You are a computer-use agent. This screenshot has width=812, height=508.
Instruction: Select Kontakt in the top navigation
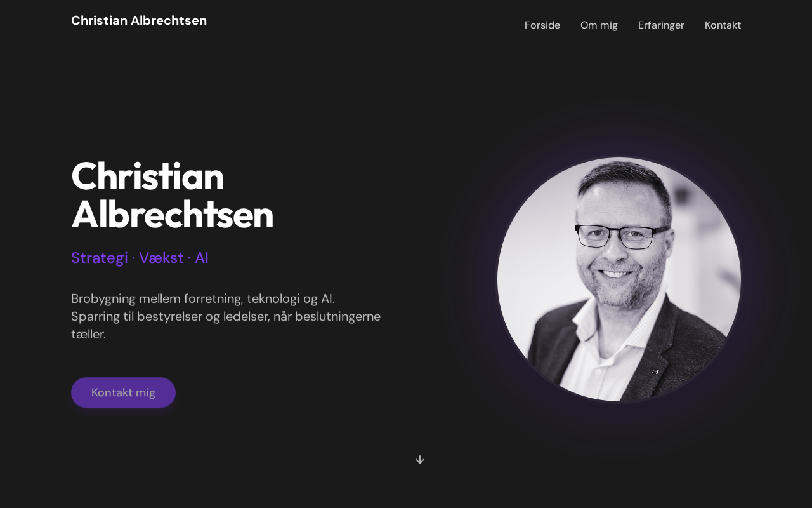723,25
